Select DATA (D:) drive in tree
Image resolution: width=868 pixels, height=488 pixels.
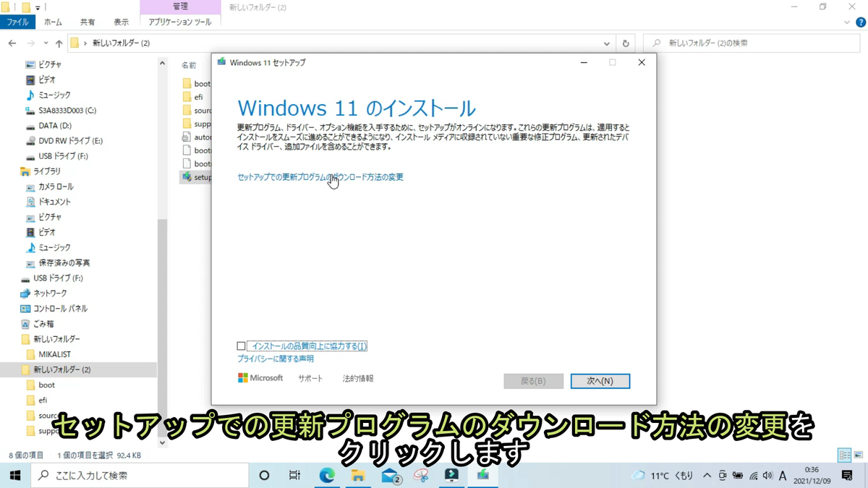pos(48,126)
